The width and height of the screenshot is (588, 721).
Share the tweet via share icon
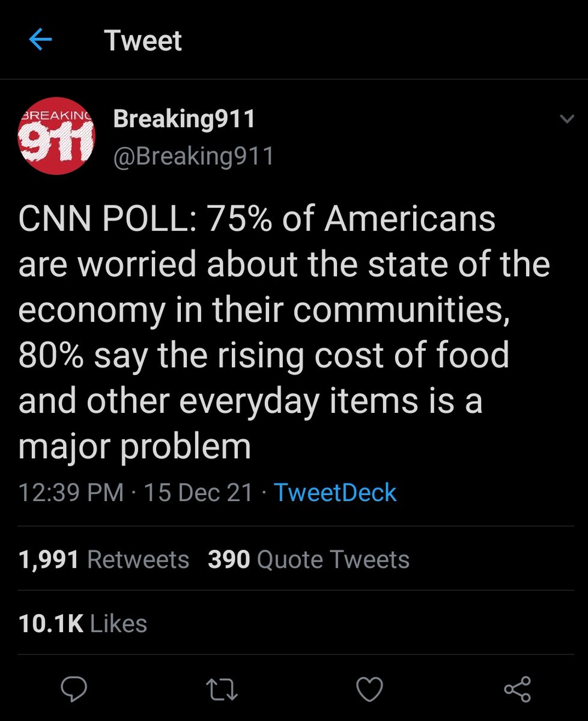click(x=517, y=689)
